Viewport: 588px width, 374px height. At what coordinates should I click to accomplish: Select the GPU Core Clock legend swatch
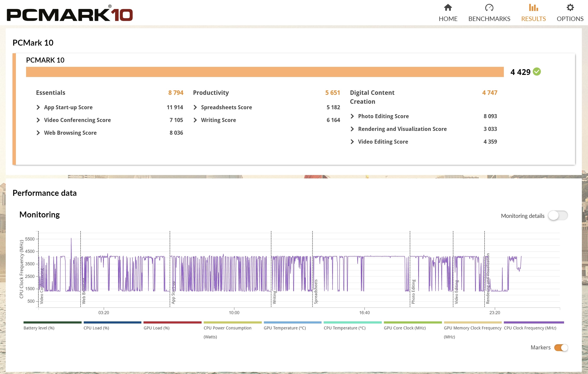tap(413, 322)
